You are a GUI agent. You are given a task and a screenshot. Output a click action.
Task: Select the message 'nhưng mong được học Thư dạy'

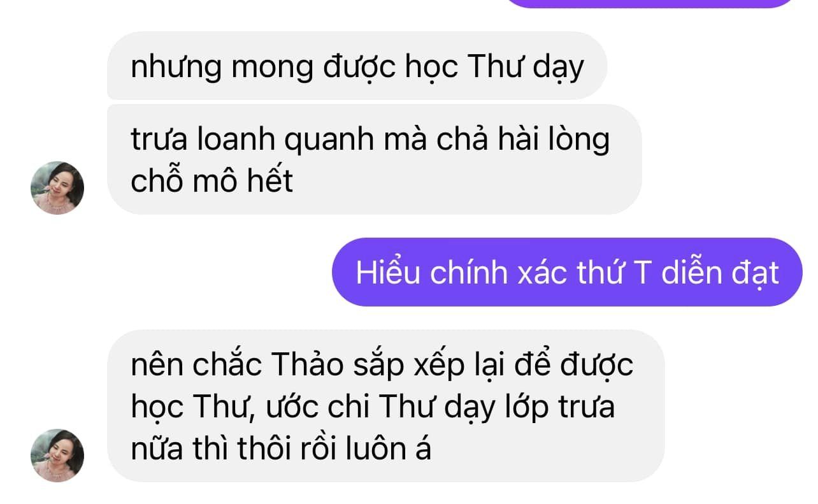[x=357, y=66]
